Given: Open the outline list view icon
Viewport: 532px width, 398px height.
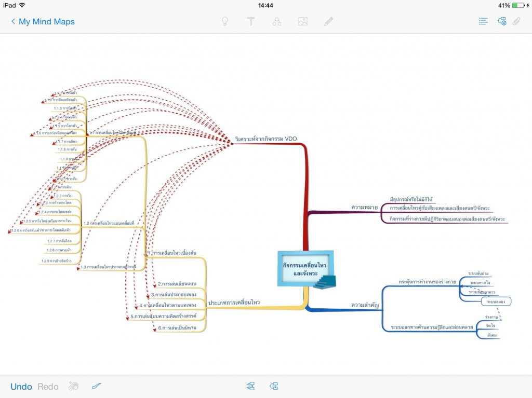Looking at the screenshot, I should coord(484,21).
